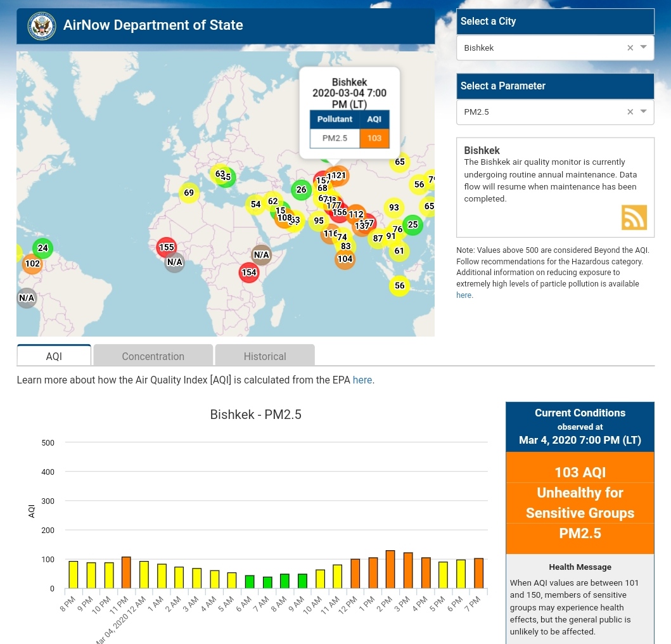Select the red 154 marker in Africa
This screenshot has height=644, width=671.
249,273
